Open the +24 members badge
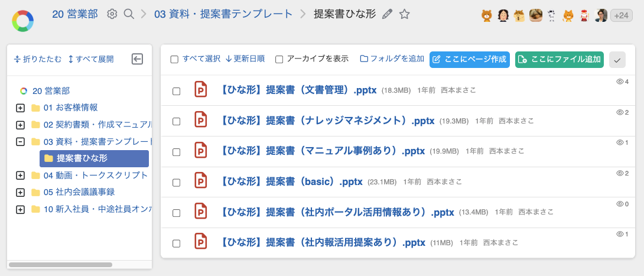The image size is (644, 276). point(621,16)
